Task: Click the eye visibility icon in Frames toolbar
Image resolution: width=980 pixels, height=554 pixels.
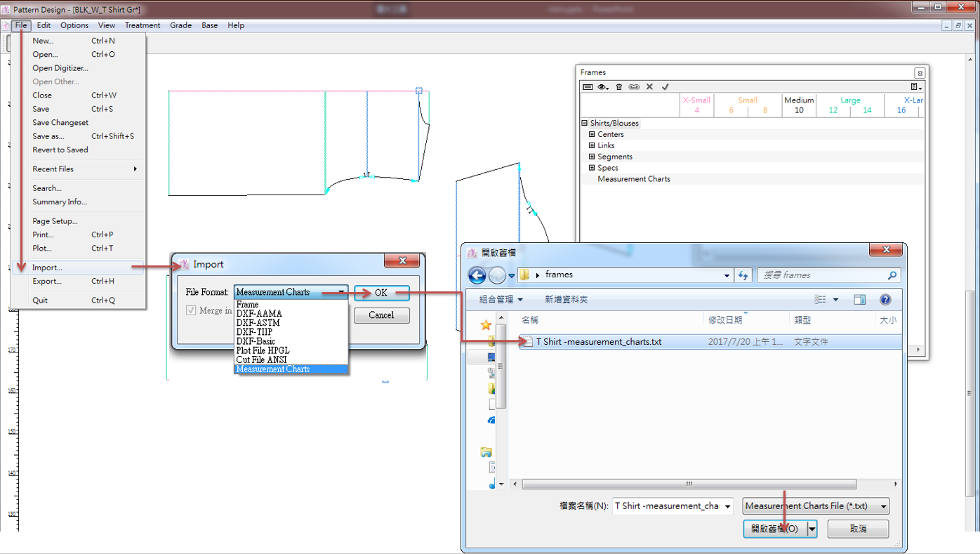Action: (x=603, y=87)
